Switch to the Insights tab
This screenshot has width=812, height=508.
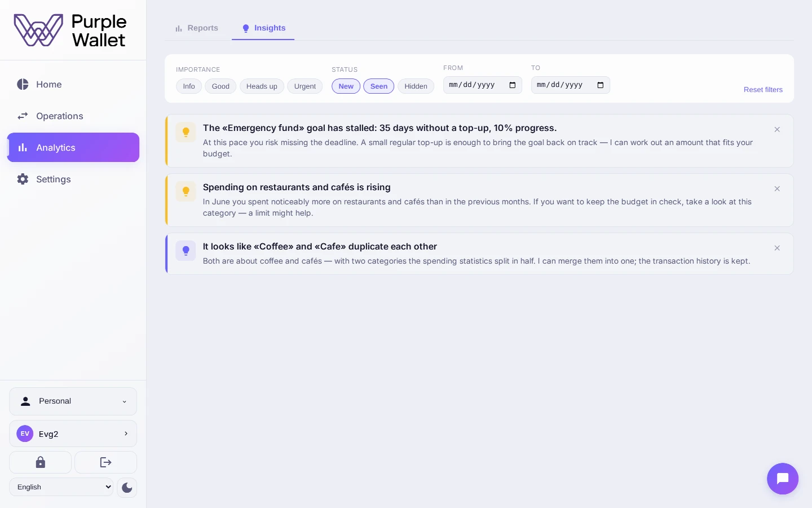tap(263, 28)
